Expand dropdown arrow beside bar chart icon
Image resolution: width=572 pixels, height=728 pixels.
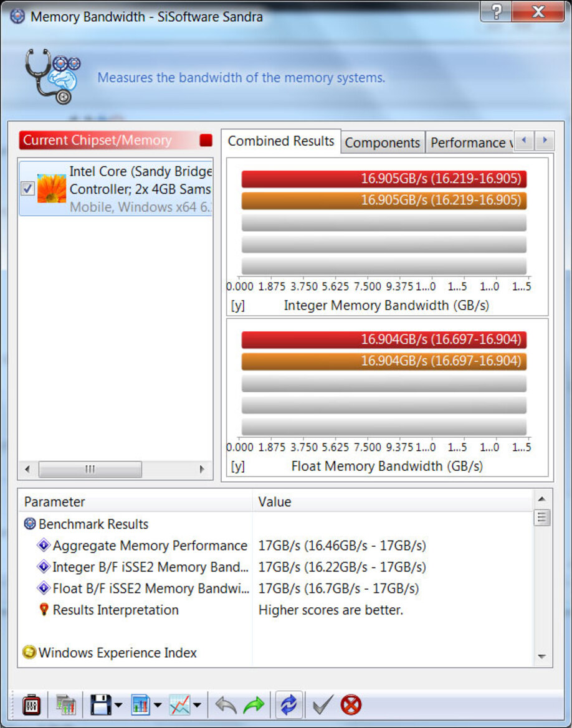[158, 705]
